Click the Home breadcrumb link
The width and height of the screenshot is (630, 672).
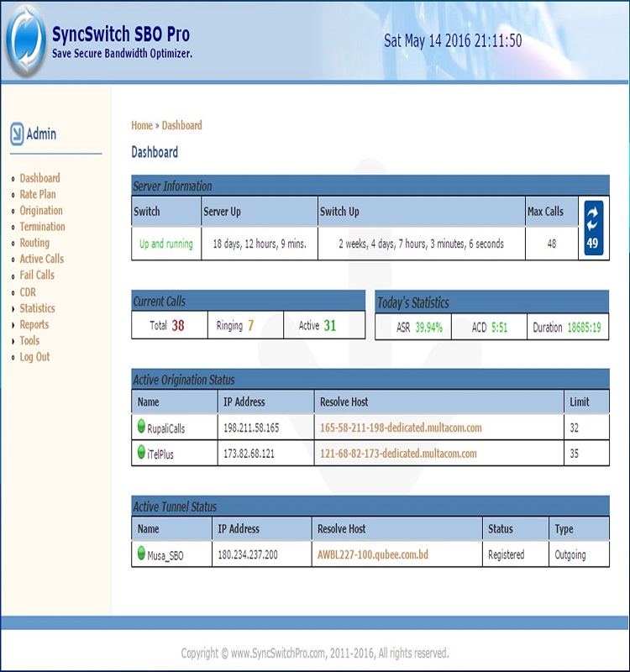tap(141, 126)
